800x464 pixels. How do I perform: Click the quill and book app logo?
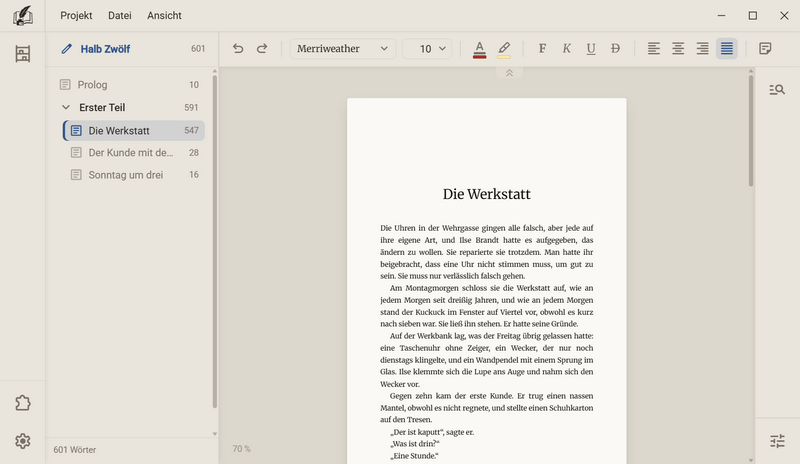coord(22,16)
